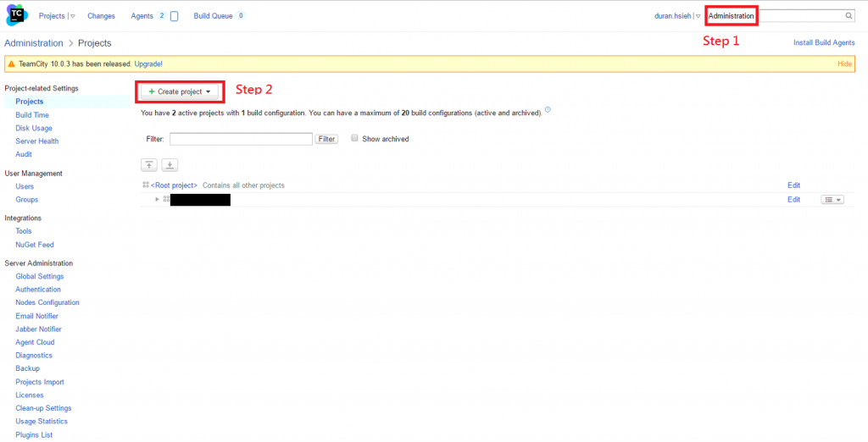
Task: Open Tools under Integrations
Action: (x=24, y=231)
